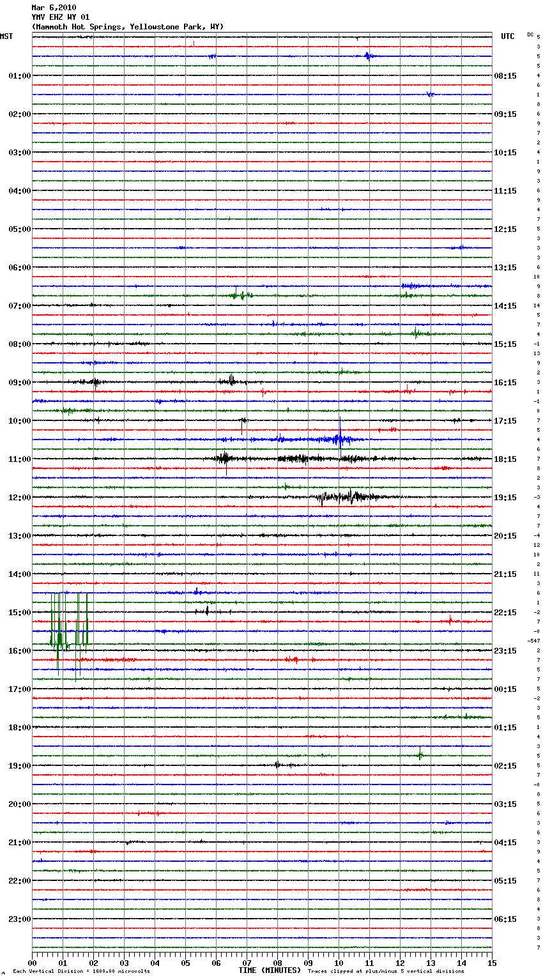Click the 12:15 UTC time label

(505, 229)
